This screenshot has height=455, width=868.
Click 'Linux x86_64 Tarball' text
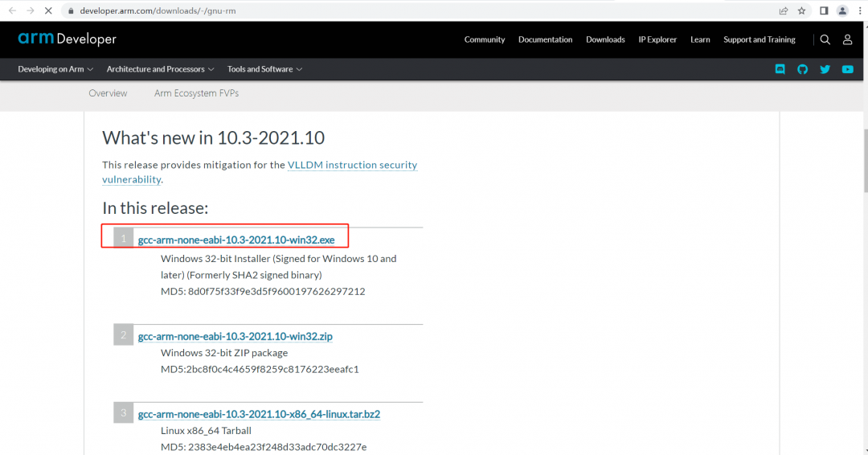click(206, 431)
